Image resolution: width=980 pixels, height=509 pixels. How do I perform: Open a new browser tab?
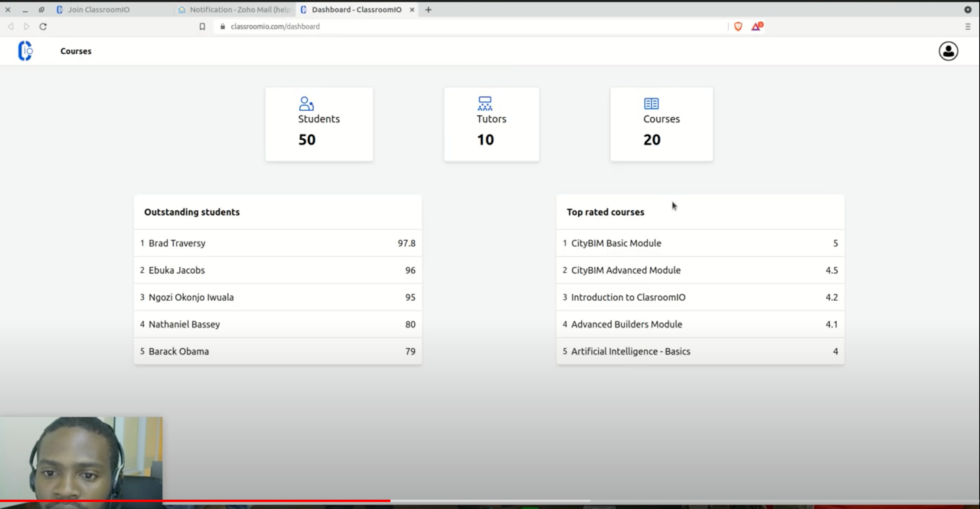pyautogui.click(x=428, y=10)
